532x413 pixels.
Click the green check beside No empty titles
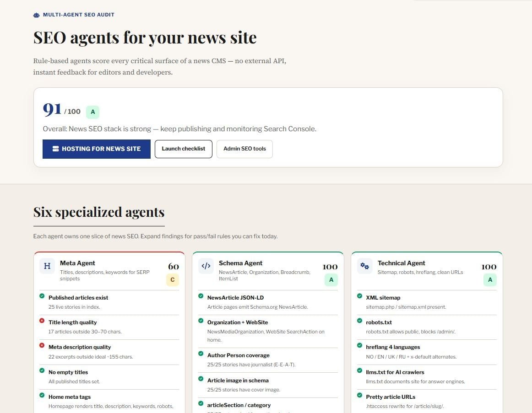tap(42, 370)
